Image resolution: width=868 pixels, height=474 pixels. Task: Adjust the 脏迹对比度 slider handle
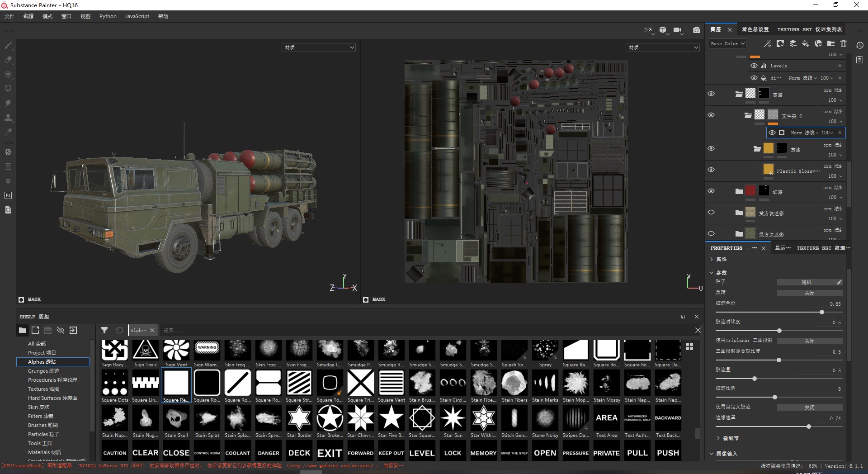[x=779, y=331]
